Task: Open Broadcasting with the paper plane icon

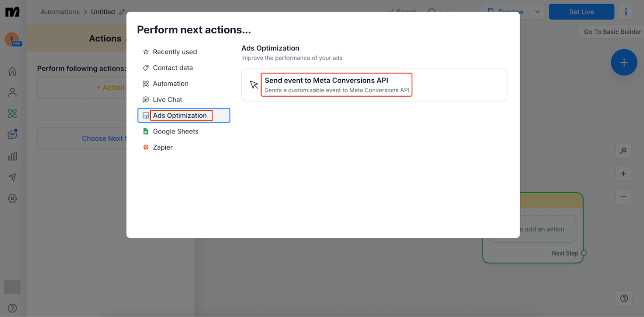Action: (12, 177)
